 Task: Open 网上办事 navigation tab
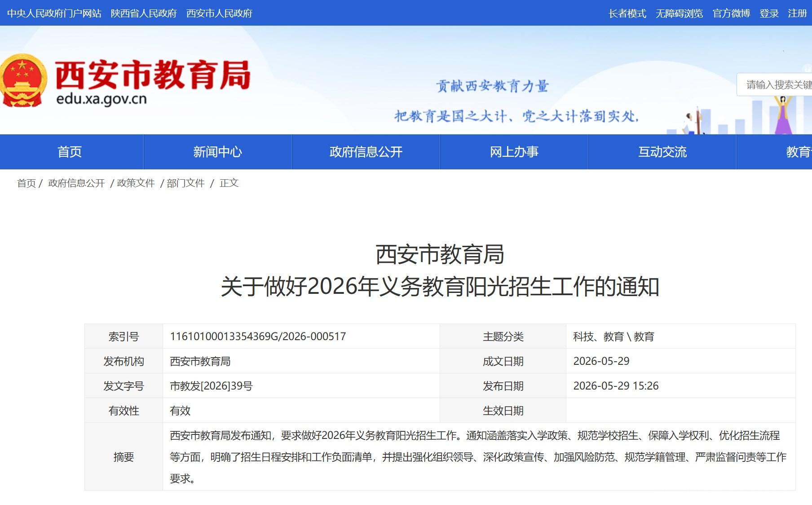pos(514,152)
